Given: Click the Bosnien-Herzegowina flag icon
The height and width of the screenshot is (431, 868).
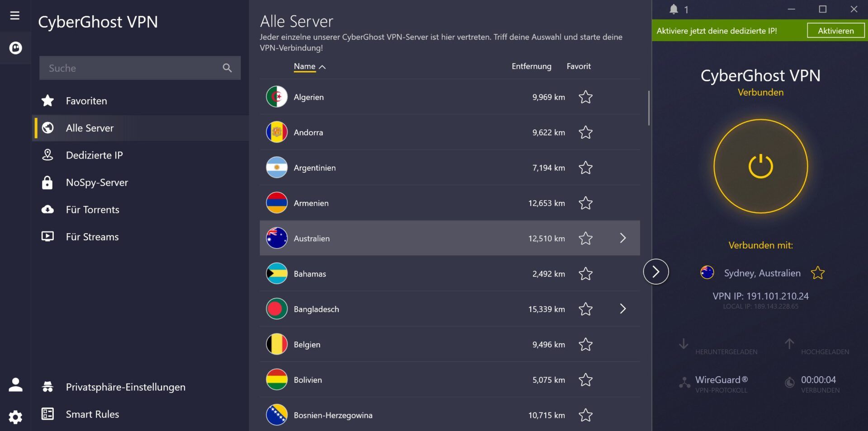Looking at the screenshot, I should tap(277, 415).
